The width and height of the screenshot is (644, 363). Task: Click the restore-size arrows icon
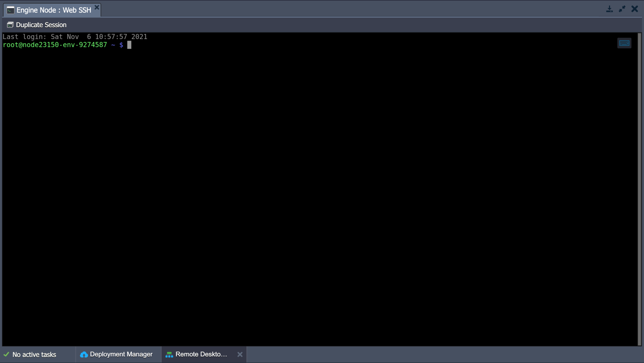(x=622, y=9)
